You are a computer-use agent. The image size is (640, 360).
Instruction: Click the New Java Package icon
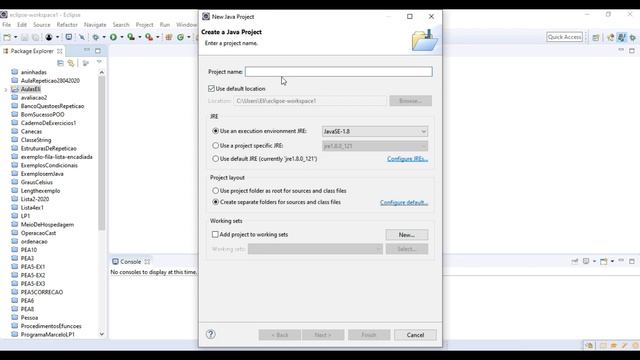(x=168, y=37)
